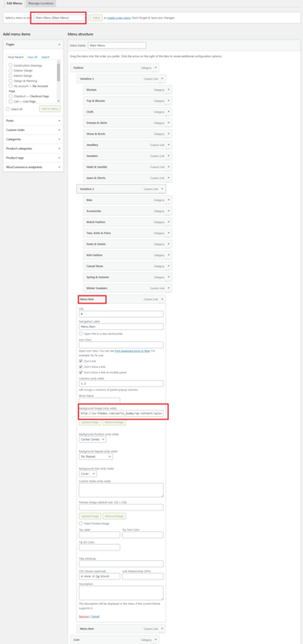This screenshot has width=303, height=644.
Task: Expand the Top & Blouses item arrow
Action: pyautogui.click(x=169, y=101)
